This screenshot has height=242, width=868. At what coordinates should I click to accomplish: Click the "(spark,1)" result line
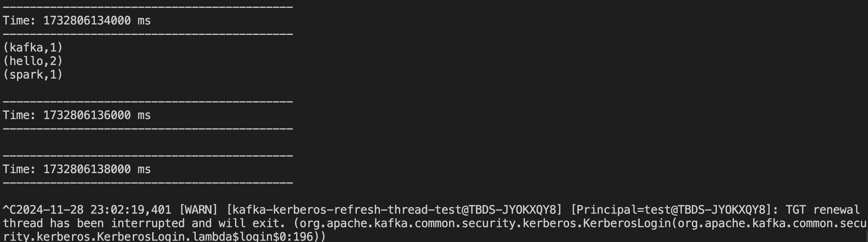pos(33,75)
